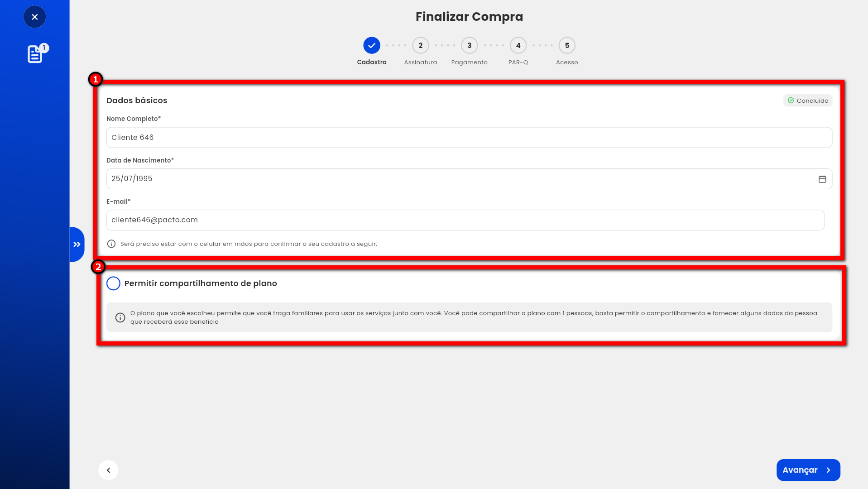Click the info icon beside celular notice
This screenshot has width=868, height=489.
coord(111,244)
